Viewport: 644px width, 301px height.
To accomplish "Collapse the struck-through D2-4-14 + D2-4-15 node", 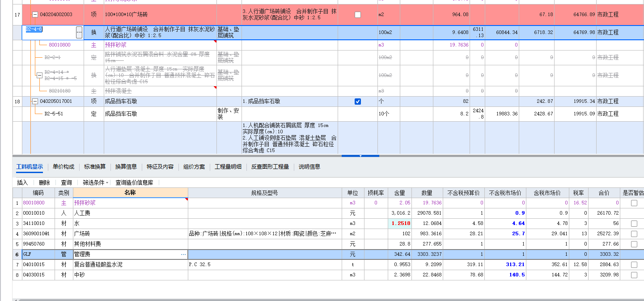I will pos(39,76).
